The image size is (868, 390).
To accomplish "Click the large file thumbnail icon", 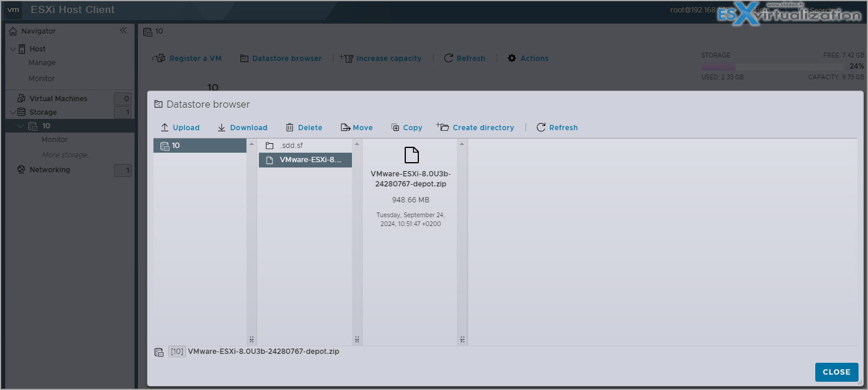I will (411, 155).
